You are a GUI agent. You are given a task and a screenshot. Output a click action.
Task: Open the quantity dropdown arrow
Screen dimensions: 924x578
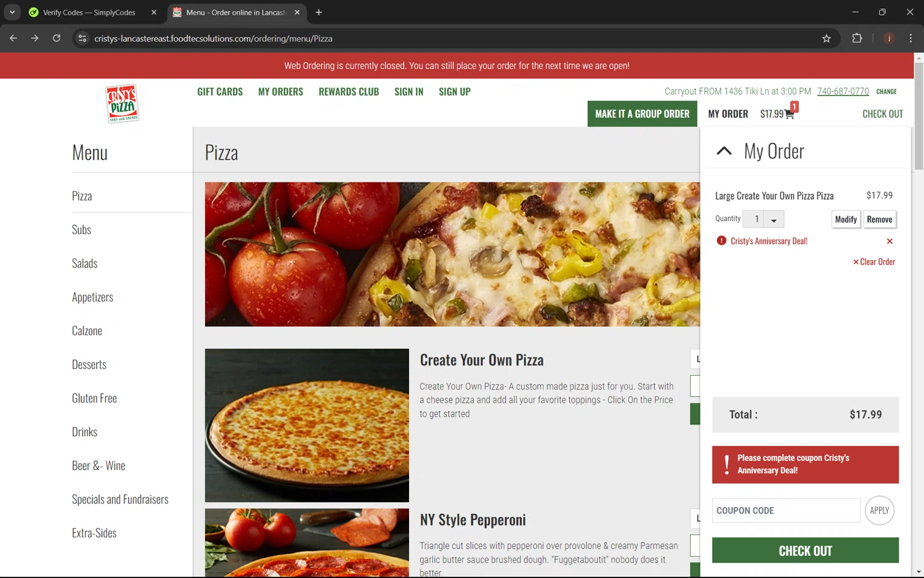774,219
